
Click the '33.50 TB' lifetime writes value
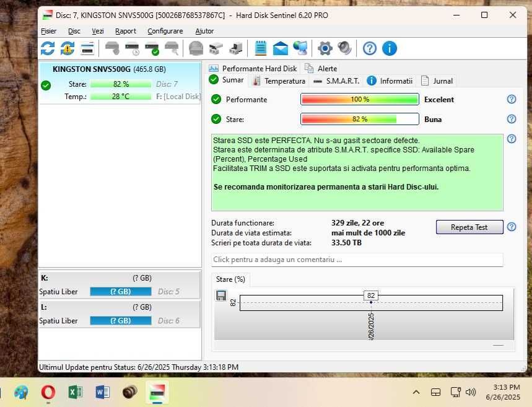tap(346, 243)
